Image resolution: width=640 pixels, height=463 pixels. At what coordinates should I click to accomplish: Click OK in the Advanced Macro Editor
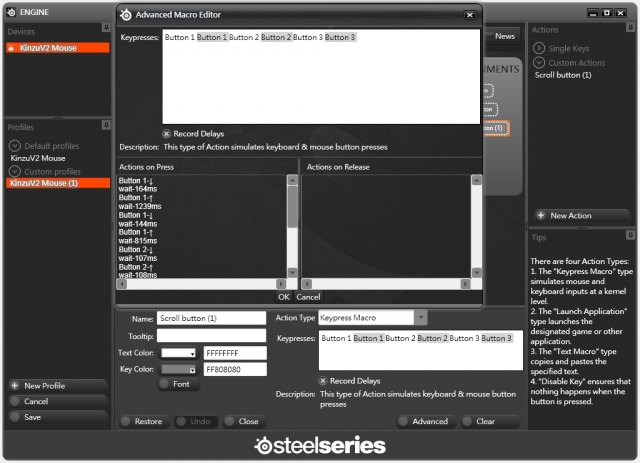pyautogui.click(x=284, y=297)
